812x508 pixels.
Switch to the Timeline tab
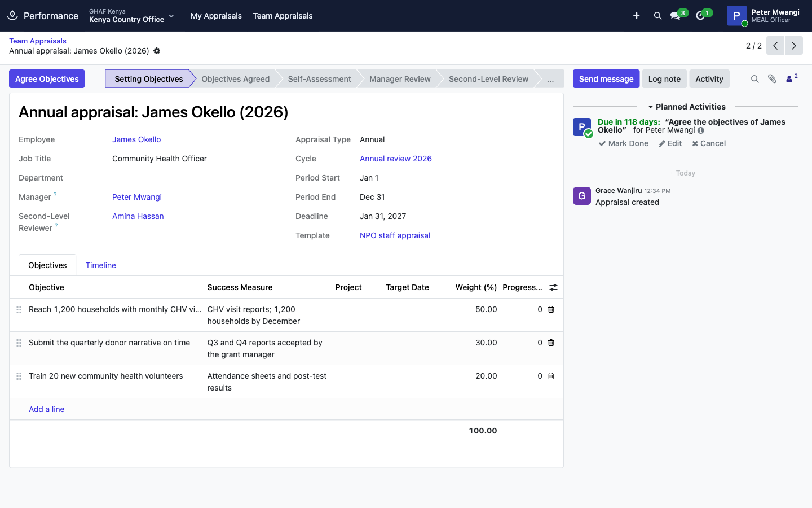[x=100, y=265]
